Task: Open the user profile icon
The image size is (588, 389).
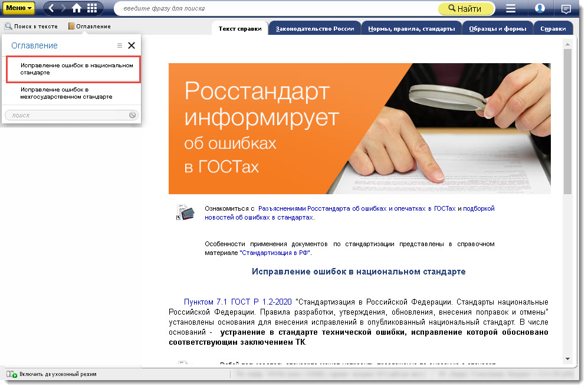Action: (x=540, y=8)
